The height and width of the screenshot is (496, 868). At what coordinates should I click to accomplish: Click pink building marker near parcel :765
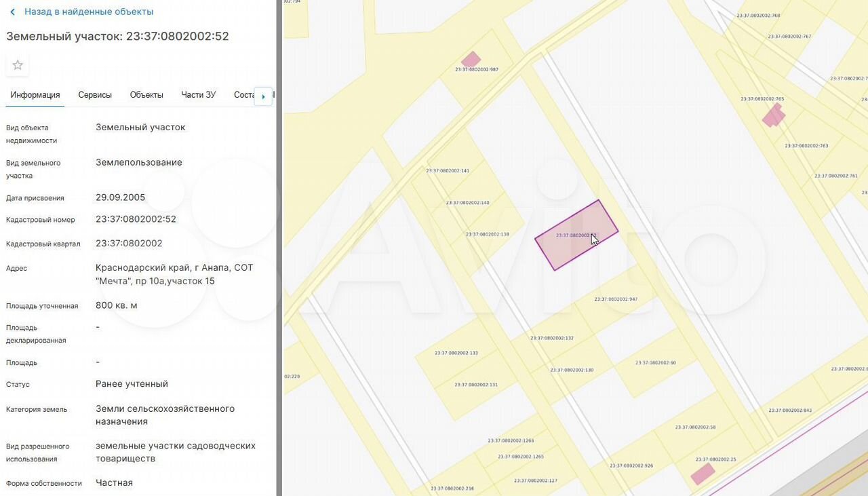(x=773, y=115)
